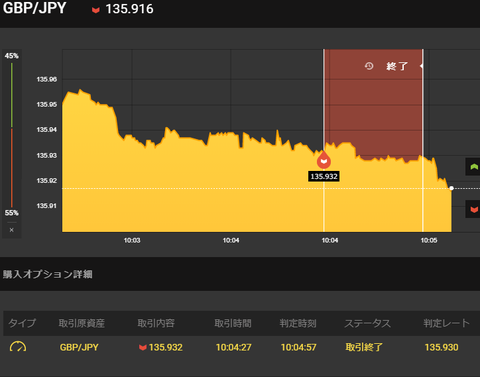Click the red down arrow beside 135.916
Viewport: 480px width, 377px height.
96,10
